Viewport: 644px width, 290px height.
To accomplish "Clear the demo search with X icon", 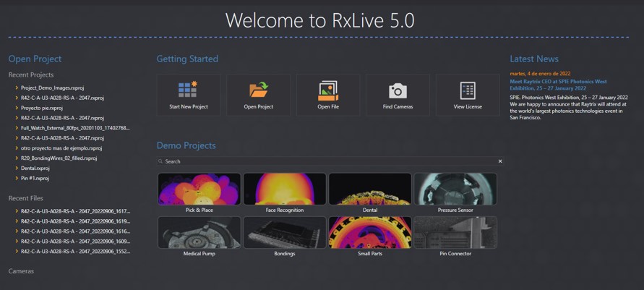I will (x=499, y=161).
